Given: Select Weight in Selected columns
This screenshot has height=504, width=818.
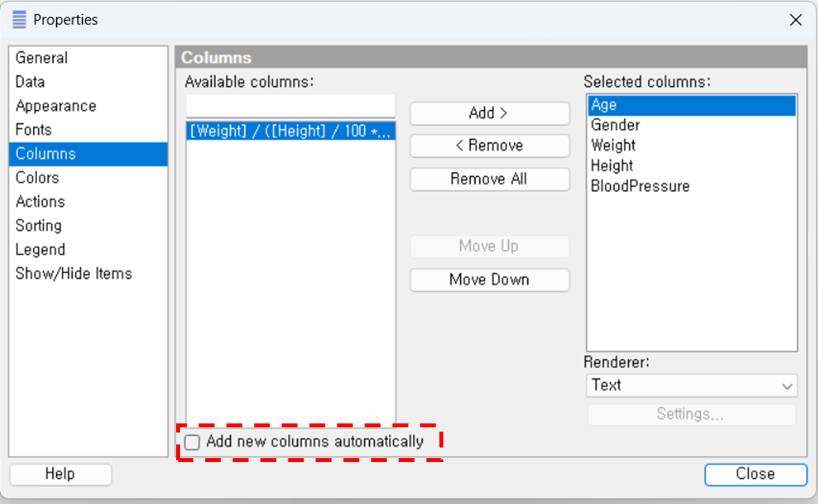Looking at the screenshot, I should tap(692, 145).
